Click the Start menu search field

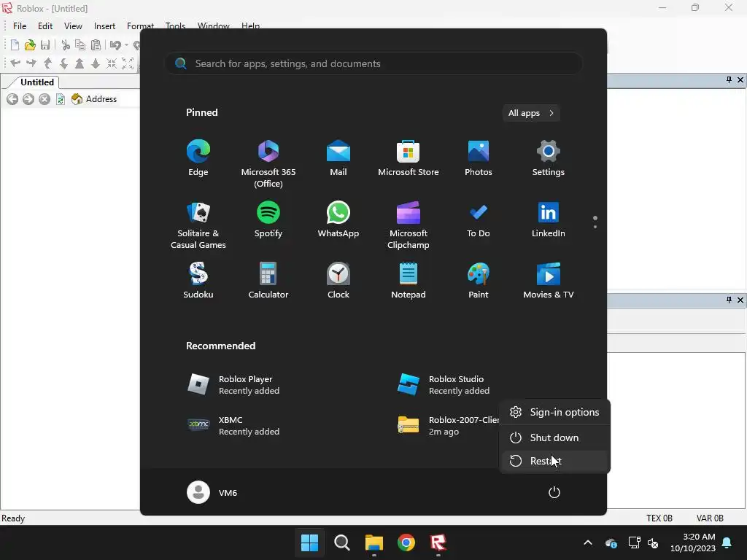coord(374,64)
